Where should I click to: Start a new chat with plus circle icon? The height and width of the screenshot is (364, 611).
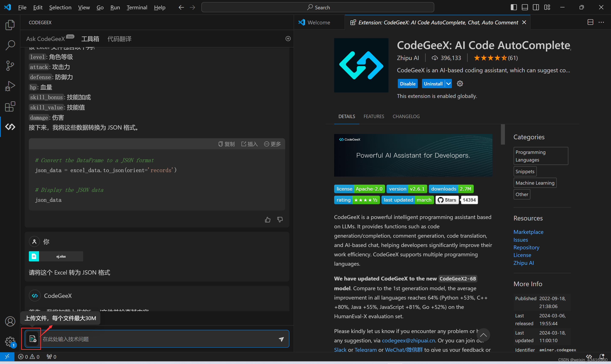288,39
